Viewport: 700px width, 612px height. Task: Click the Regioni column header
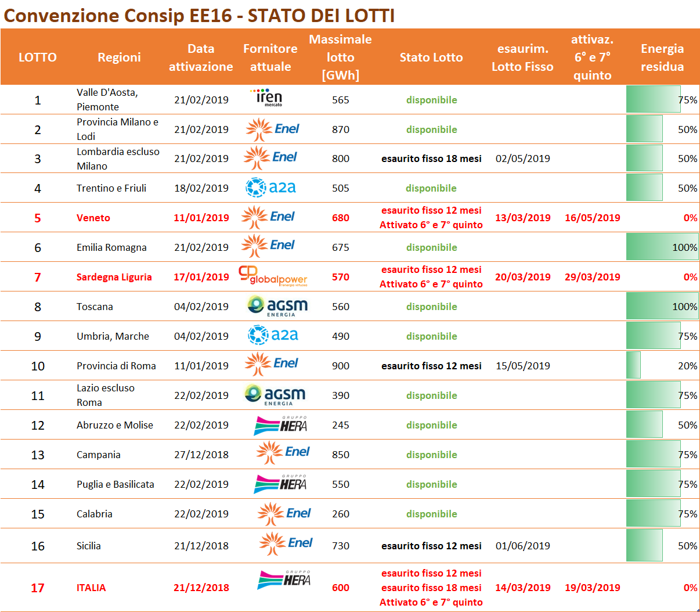click(119, 57)
